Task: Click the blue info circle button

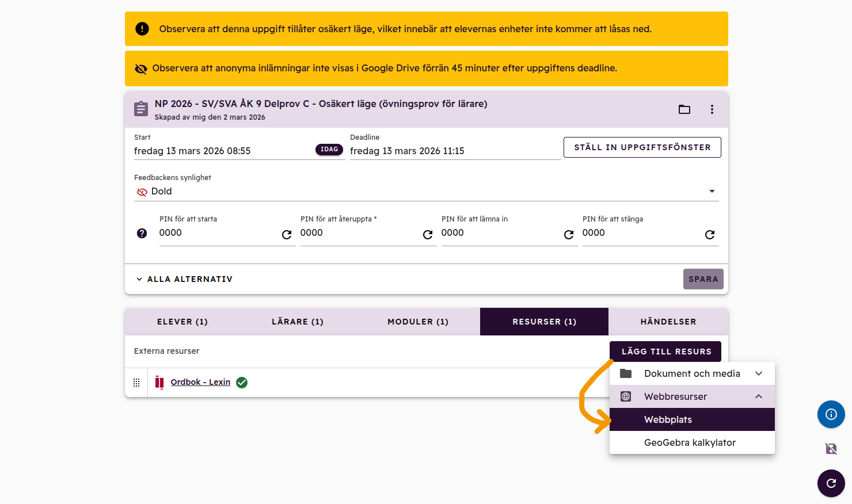Action: (x=831, y=414)
